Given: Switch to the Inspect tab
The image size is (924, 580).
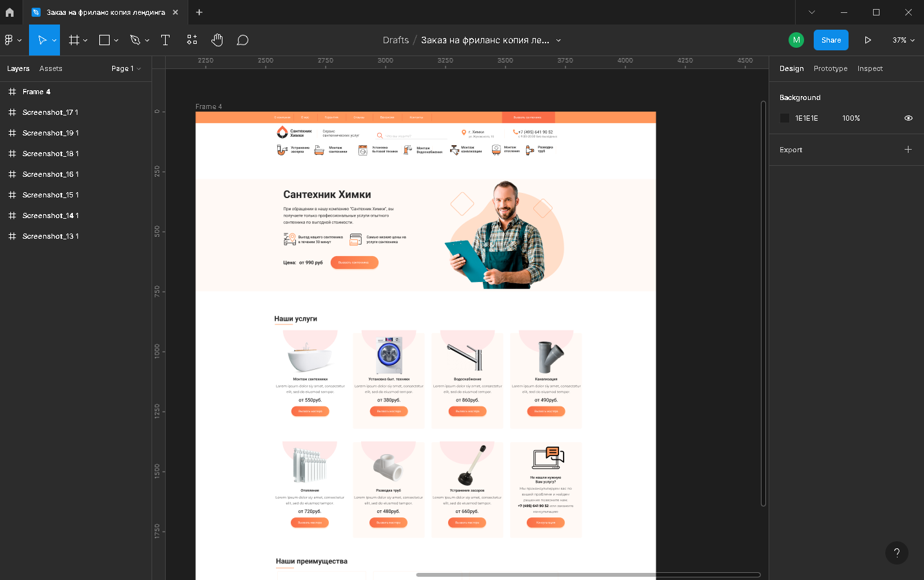Looking at the screenshot, I should 870,68.
